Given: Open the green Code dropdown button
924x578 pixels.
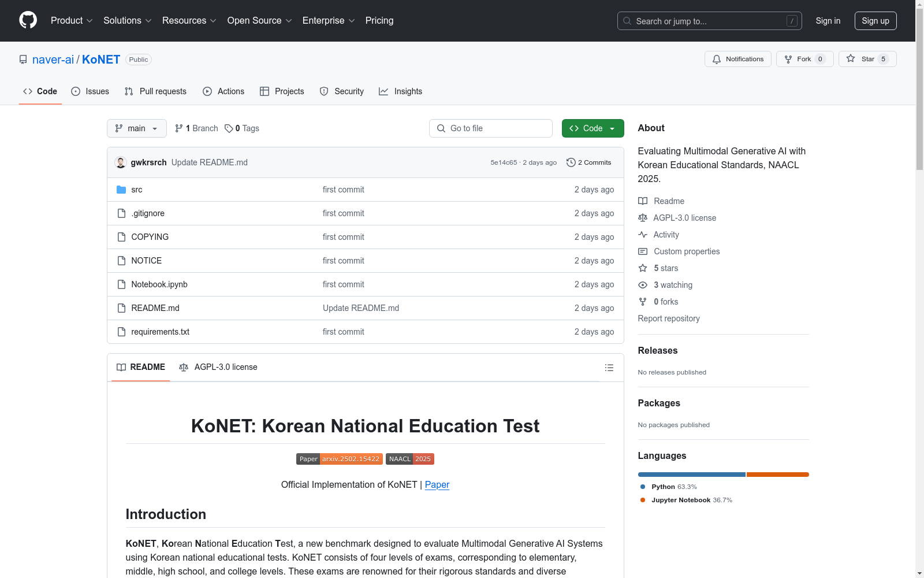Looking at the screenshot, I should [593, 128].
